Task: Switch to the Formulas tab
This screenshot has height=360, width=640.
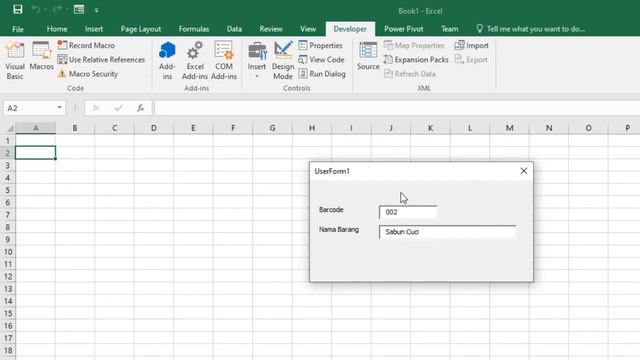Action: click(194, 29)
